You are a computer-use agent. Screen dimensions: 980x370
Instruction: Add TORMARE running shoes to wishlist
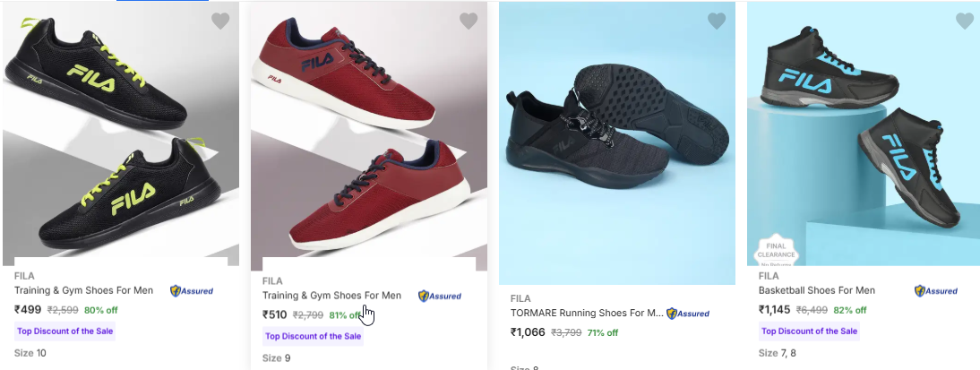point(717,21)
